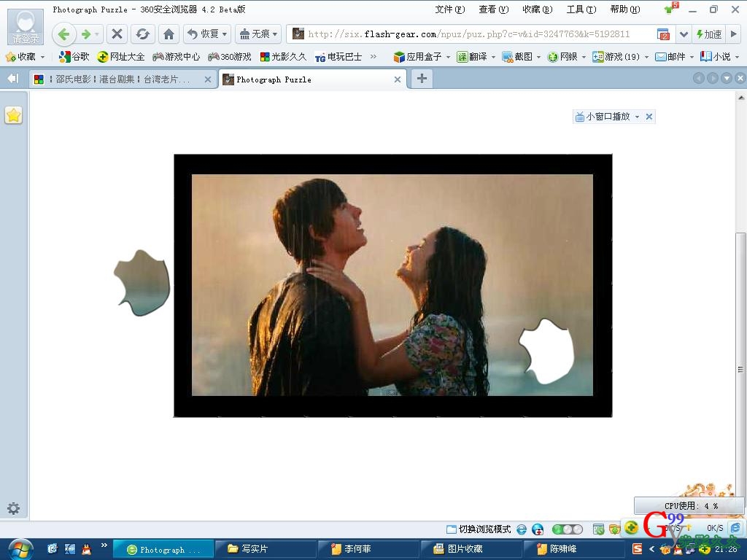Click the 小窗口播放 button
Image resolution: width=747 pixels, height=560 pixels.
603,117
